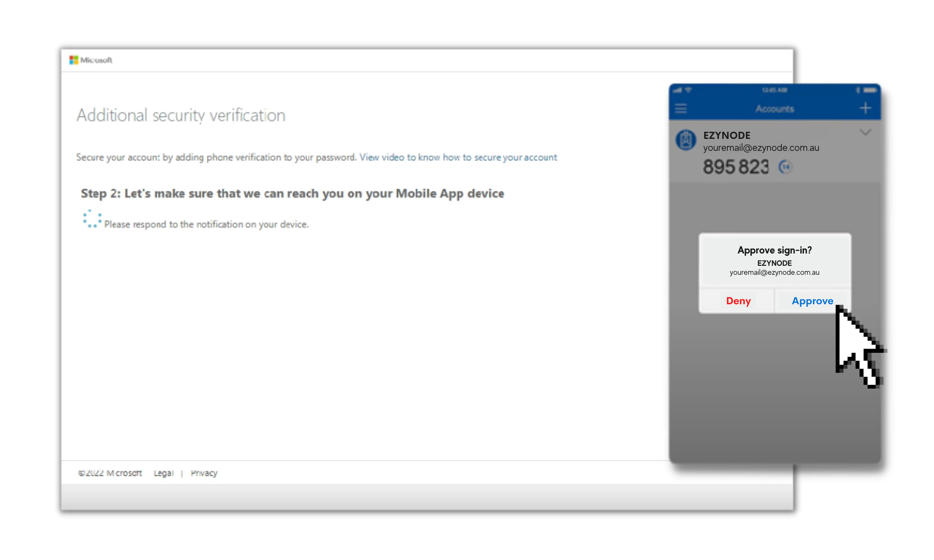Image resolution: width=934 pixels, height=560 pixels.
Task: Click the Microsoft logo in header
Action: click(91, 60)
